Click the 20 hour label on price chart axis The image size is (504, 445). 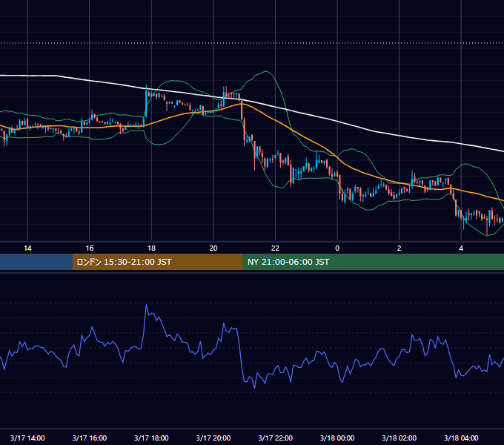(x=213, y=248)
